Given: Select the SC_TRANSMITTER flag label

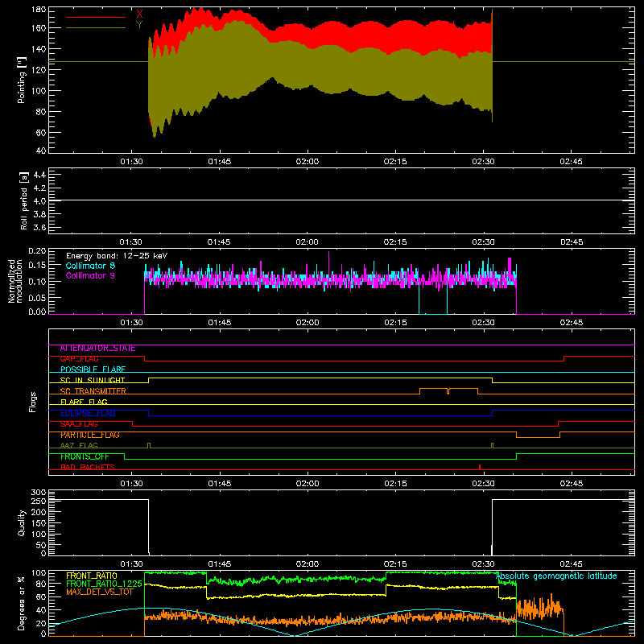Looking at the screenshot, I should 93,391.
